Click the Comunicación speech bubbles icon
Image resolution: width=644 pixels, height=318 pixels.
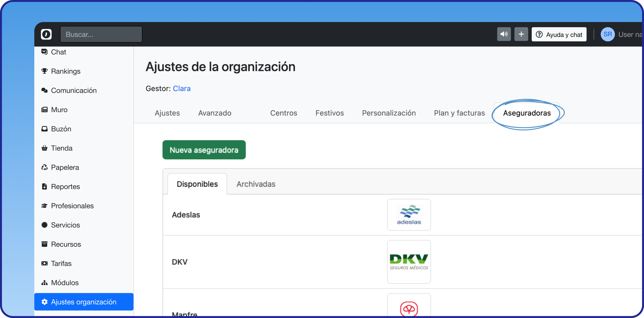coord(44,90)
